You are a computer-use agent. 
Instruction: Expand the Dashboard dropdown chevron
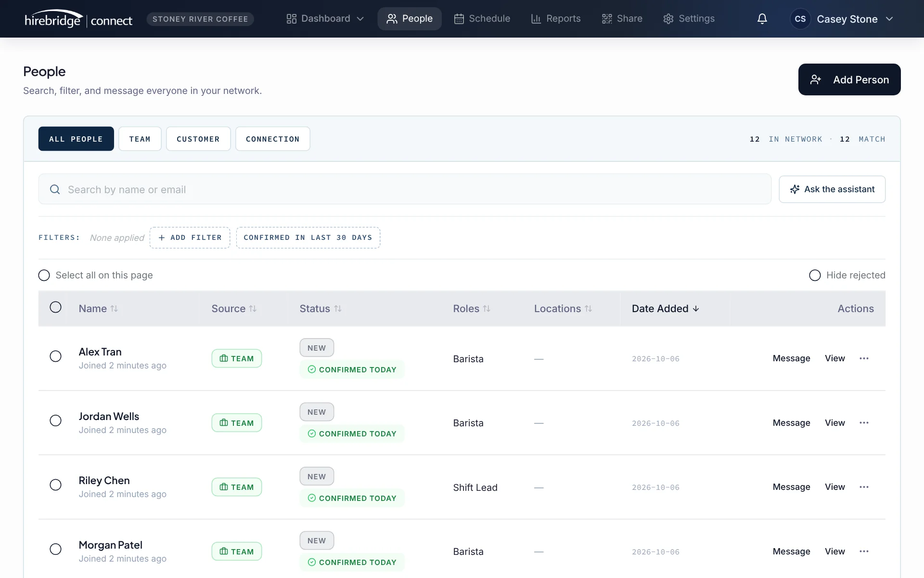[360, 19]
